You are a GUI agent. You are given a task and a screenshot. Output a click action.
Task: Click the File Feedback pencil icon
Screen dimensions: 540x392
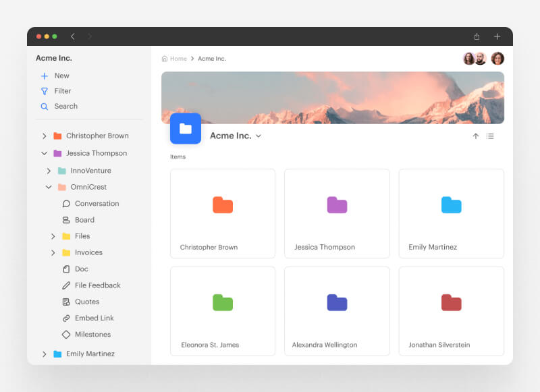tap(66, 285)
